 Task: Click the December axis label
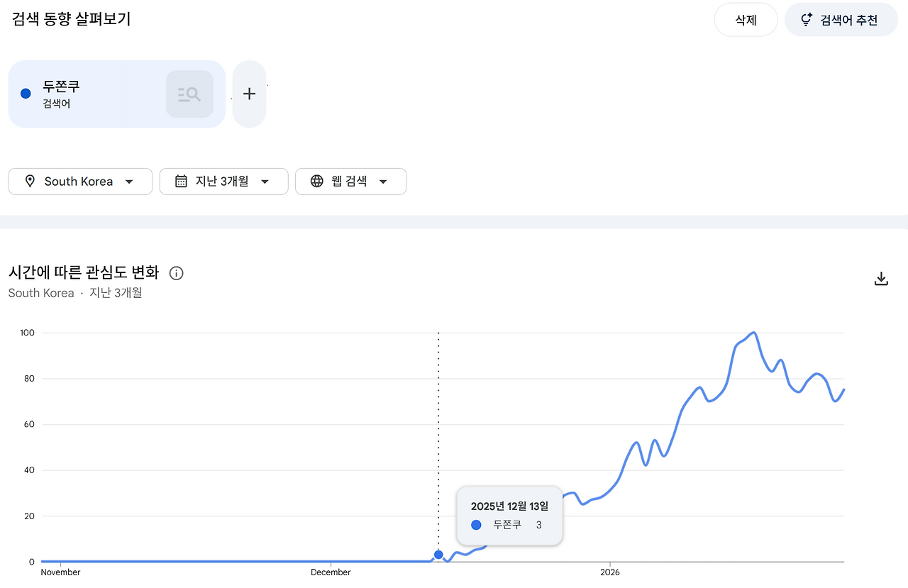point(331,572)
